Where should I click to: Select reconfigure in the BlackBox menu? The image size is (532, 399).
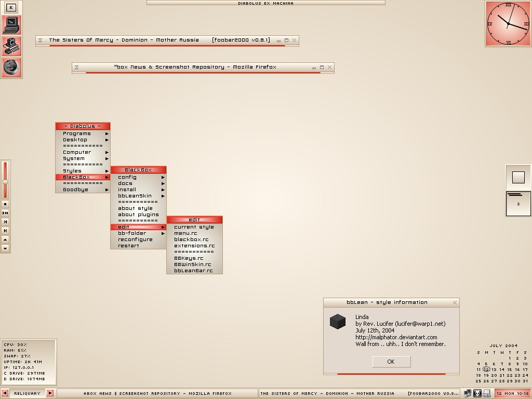(138, 240)
